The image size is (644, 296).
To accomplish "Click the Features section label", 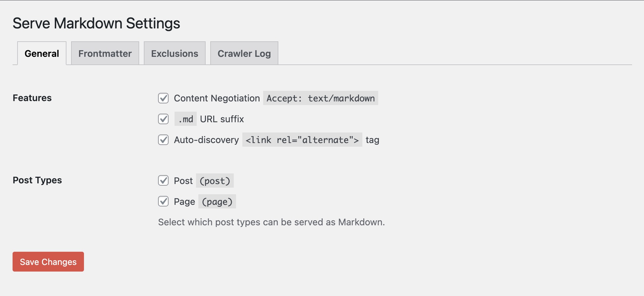I will pos(32,98).
